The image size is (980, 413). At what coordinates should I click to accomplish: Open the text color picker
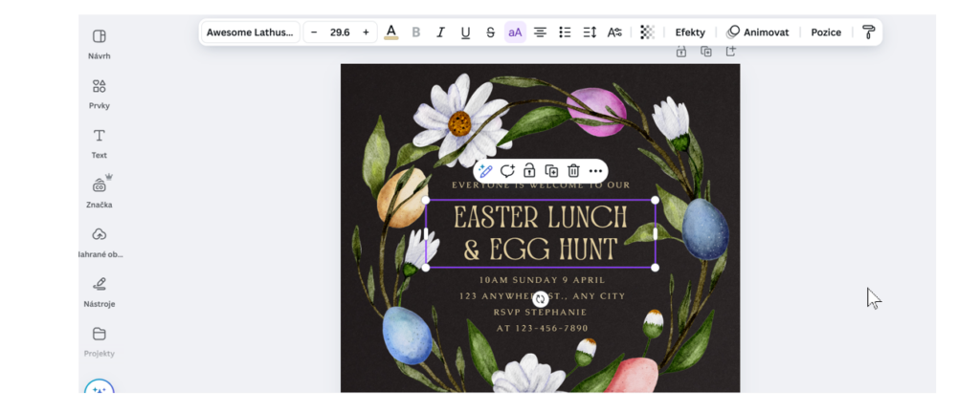tap(391, 33)
